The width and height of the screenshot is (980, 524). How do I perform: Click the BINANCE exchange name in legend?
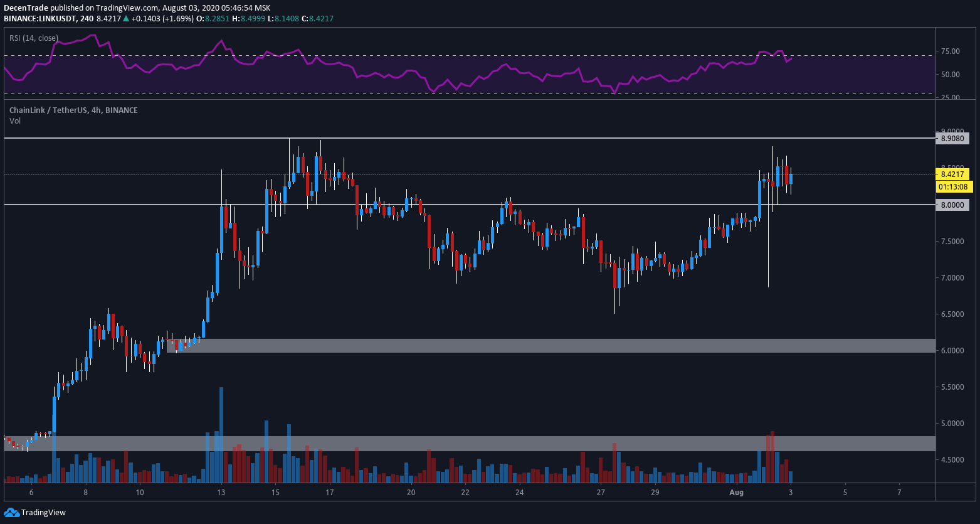click(x=122, y=110)
